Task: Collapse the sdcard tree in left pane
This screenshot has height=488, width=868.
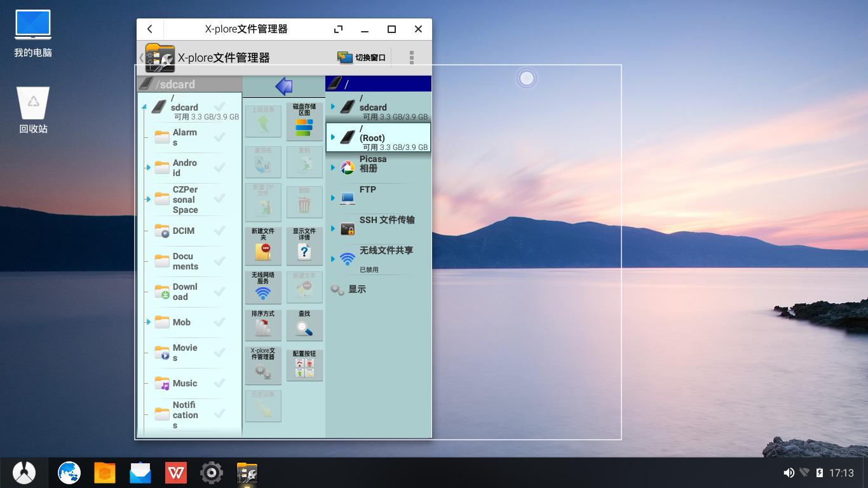Action: [144, 107]
